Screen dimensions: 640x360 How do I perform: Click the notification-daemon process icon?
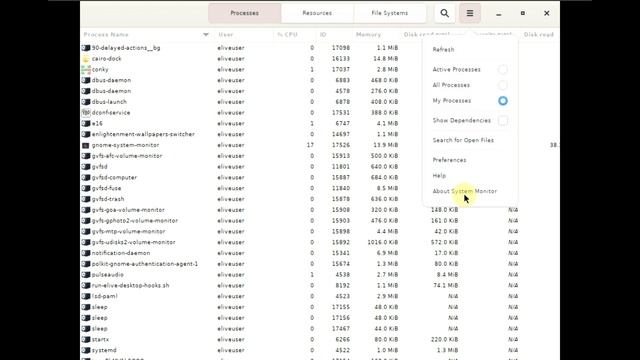click(x=86, y=253)
